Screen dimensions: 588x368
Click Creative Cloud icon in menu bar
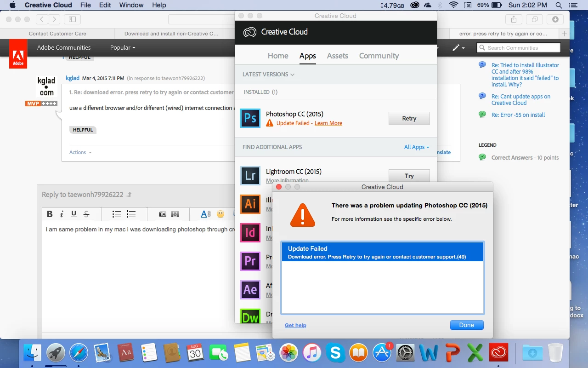point(415,5)
